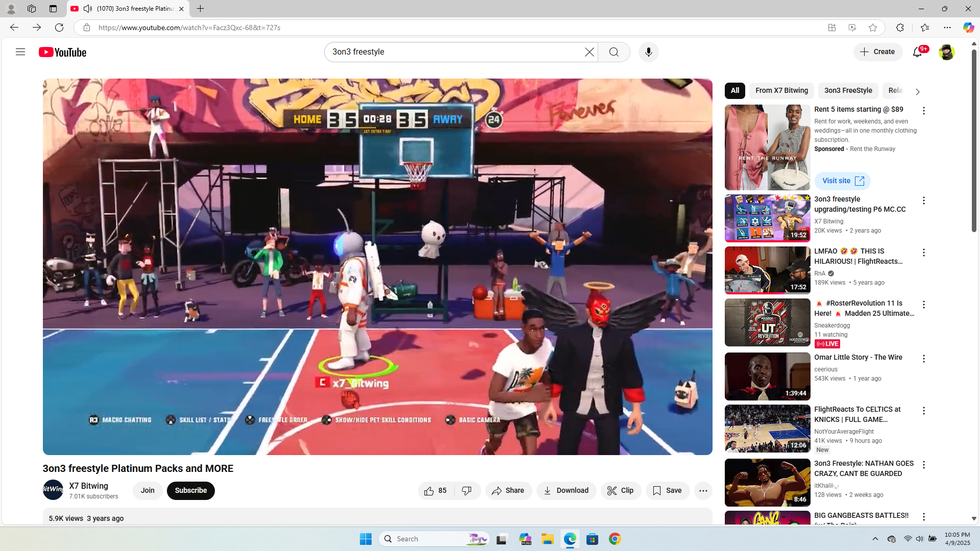Select From X7 Bitwing chip
The height and width of the screenshot is (551, 980).
click(x=781, y=91)
